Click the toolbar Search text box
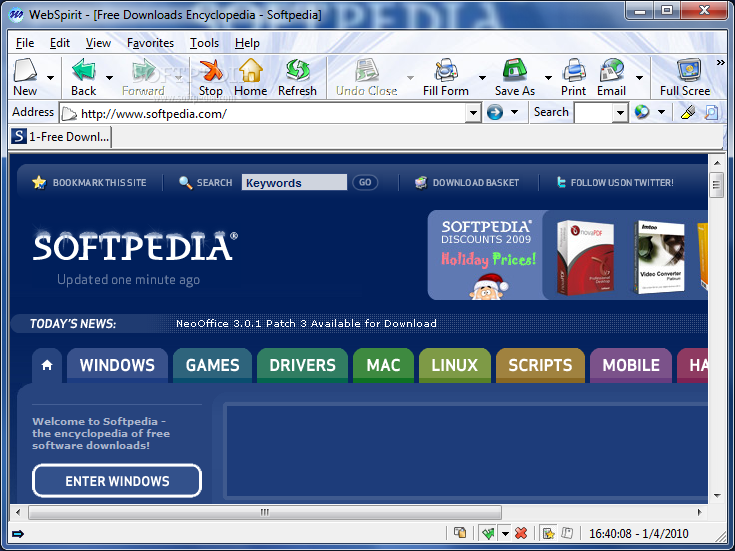 point(593,113)
